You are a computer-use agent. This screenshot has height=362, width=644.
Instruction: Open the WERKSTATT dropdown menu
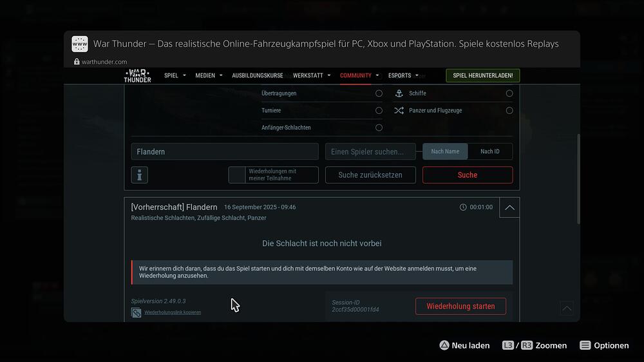(312, 75)
